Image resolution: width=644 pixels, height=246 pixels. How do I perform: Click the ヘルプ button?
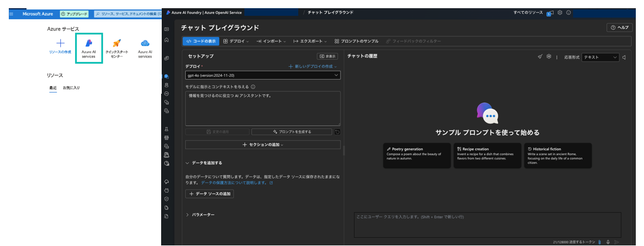[x=619, y=28]
